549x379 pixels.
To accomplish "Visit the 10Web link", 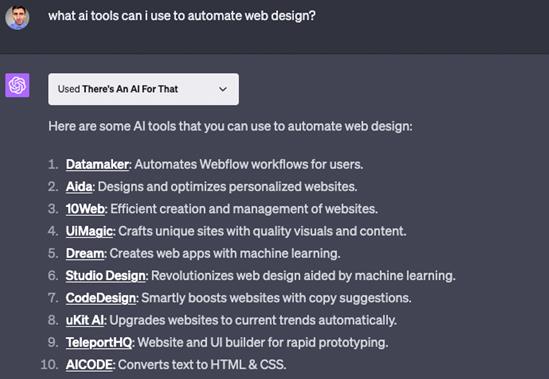I will click(x=85, y=209).
